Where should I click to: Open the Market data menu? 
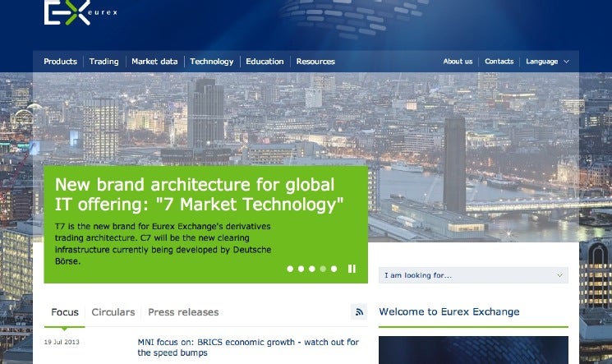[154, 62]
